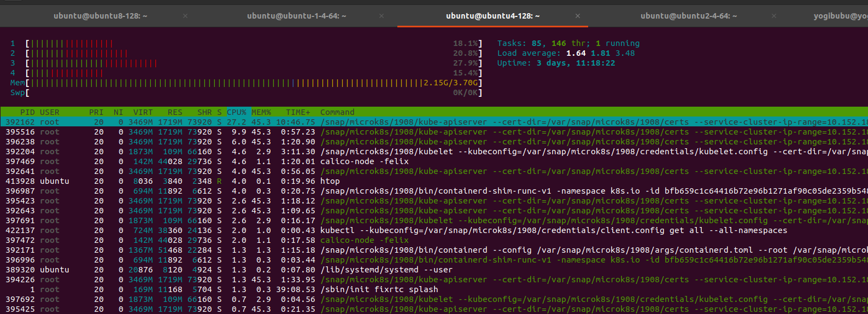This screenshot has height=314, width=868.
Task: Sort by the USER column header
Action: [50, 112]
